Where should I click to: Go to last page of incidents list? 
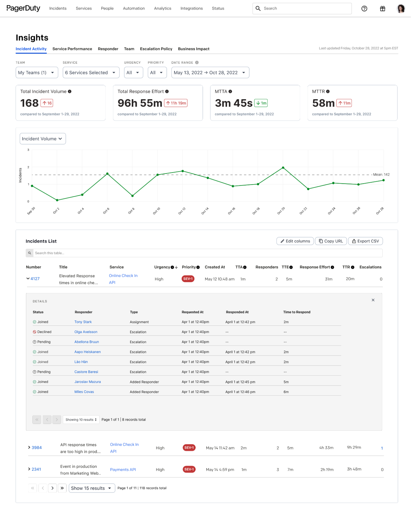click(x=62, y=488)
